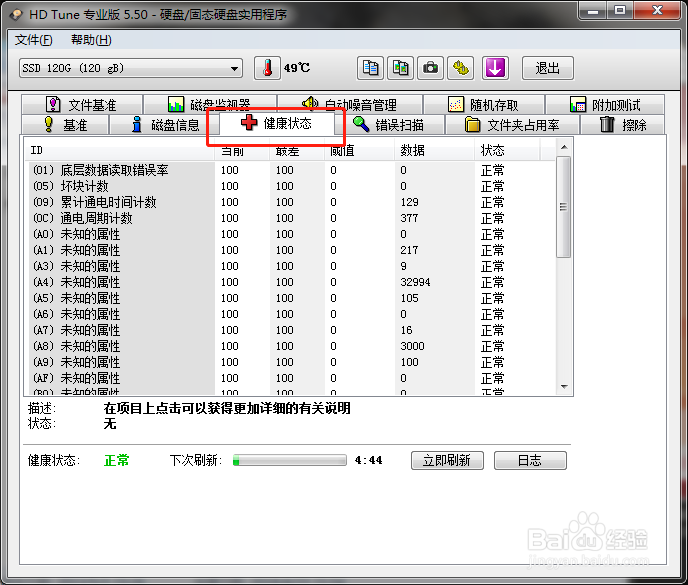The image size is (688, 585).
Task: Open the SSD 120G drive dropdown
Action: 131,68
